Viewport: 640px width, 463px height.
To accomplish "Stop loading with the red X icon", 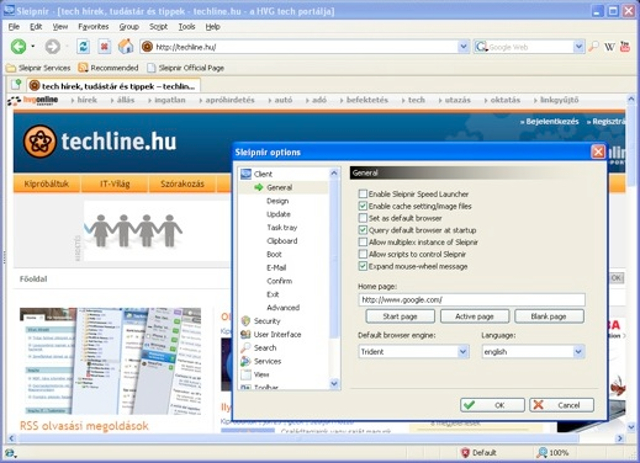I will tap(104, 47).
